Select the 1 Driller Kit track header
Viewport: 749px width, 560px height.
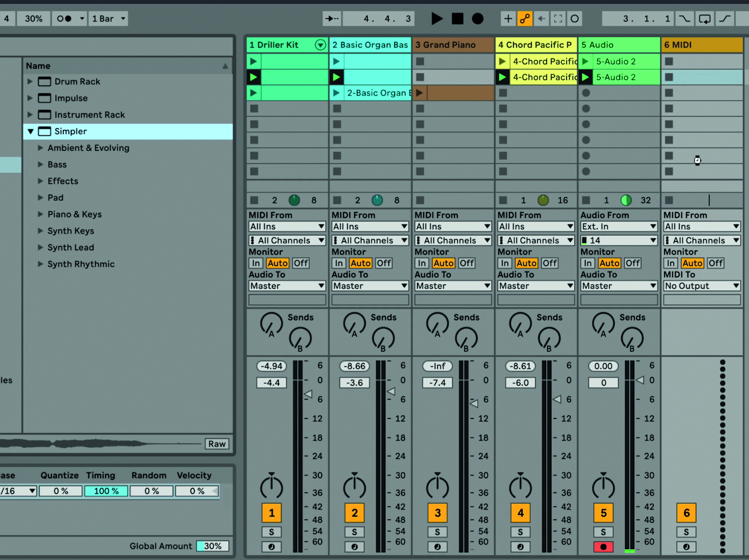(x=287, y=45)
